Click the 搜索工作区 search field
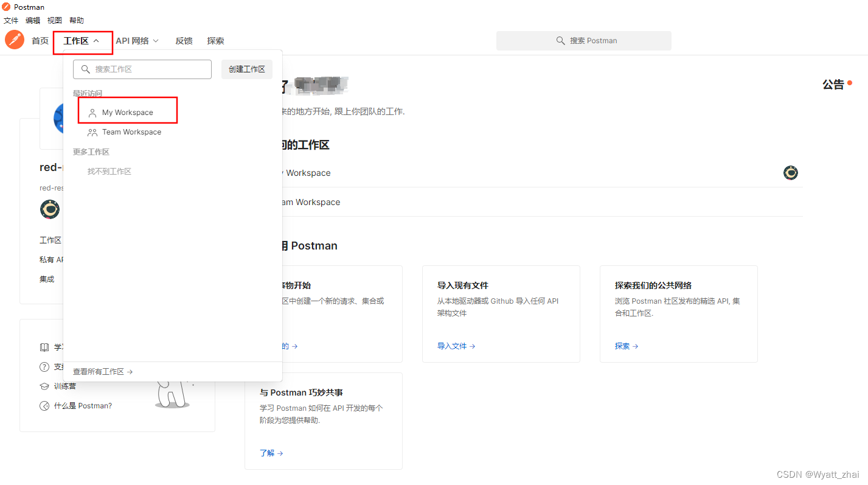 pos(142,69)
